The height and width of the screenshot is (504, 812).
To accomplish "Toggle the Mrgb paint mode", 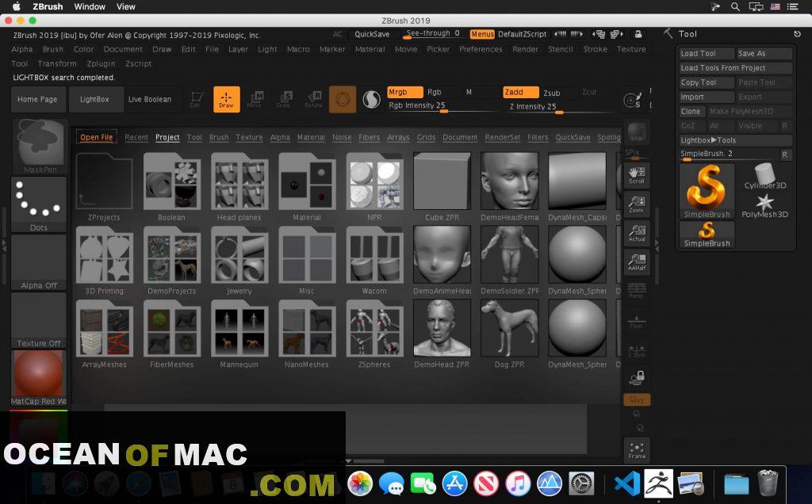I will point(405,92).
